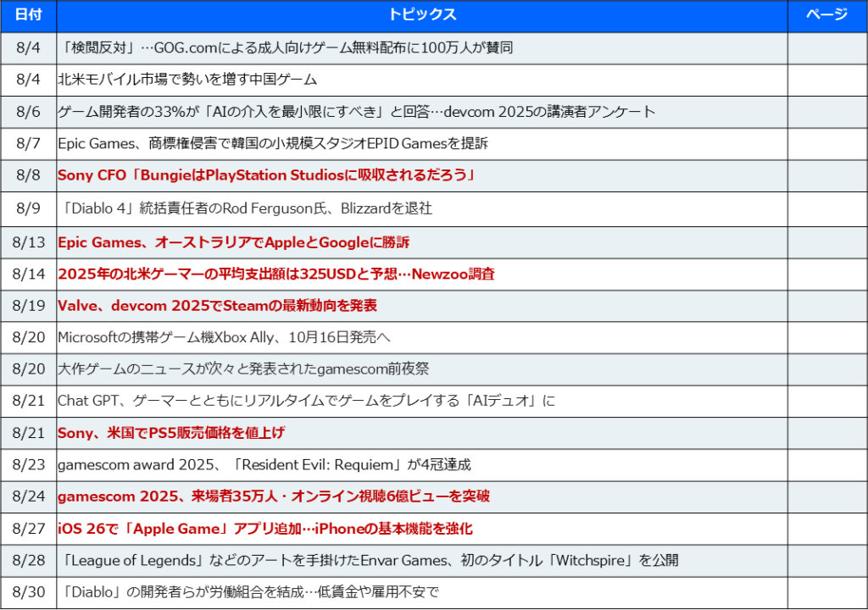Click the 8/13 date cell

coord(28,242)
